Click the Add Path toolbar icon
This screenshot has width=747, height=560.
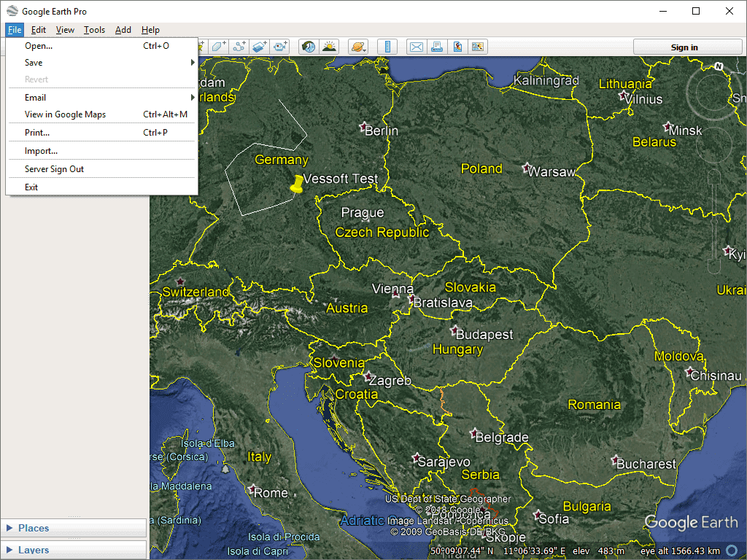(x=239, y=47)
